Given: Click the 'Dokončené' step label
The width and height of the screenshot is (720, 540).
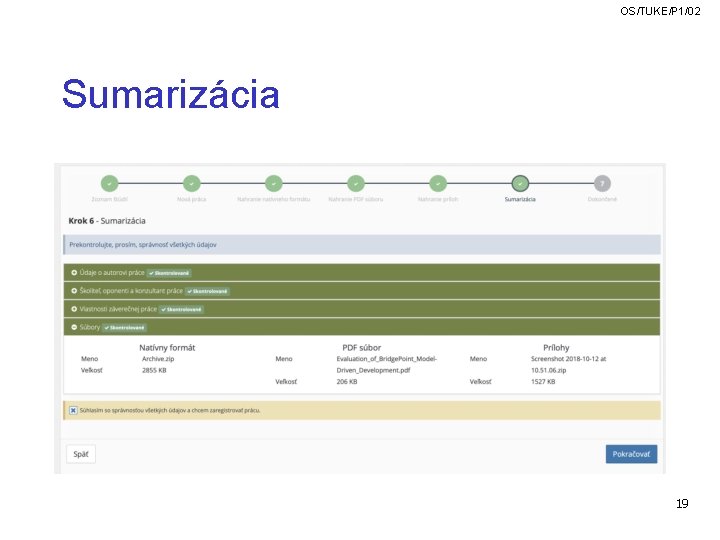Looking at the screenshot, I should click(602, 199).
